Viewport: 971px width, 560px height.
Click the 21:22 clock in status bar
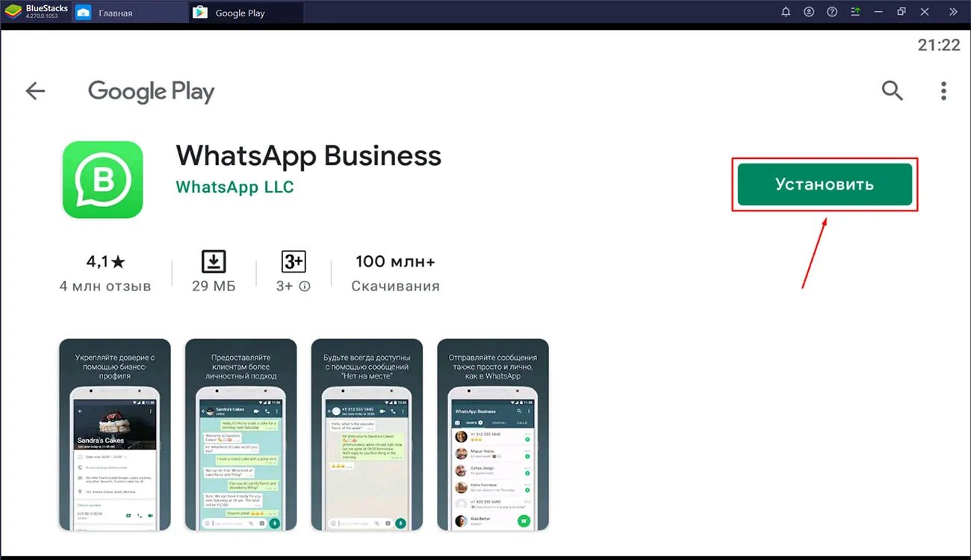(939, 45)
